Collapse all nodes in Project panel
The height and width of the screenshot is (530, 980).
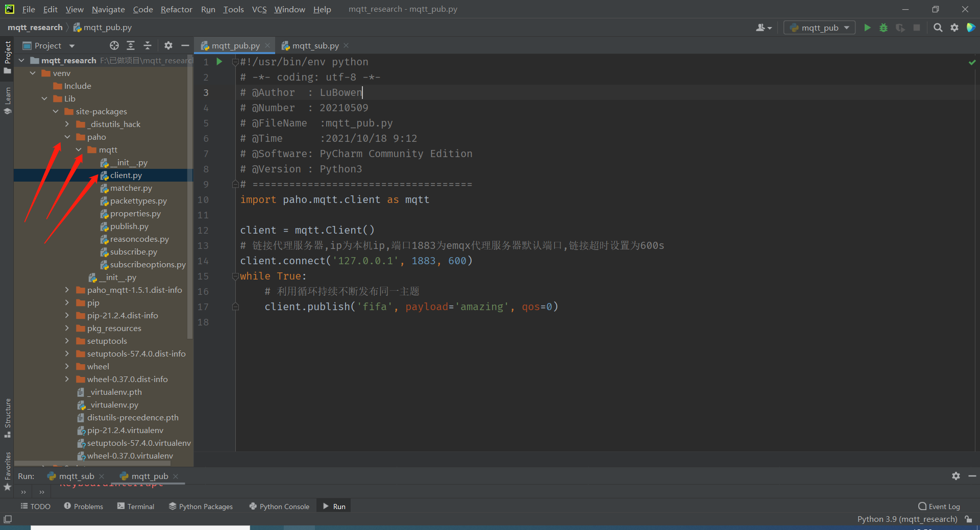click(x=148, y=45)
